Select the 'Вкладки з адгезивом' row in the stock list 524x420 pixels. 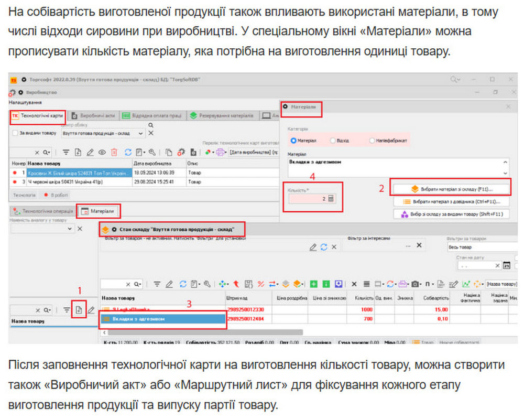pyautogui.click(x=163, y=319)
